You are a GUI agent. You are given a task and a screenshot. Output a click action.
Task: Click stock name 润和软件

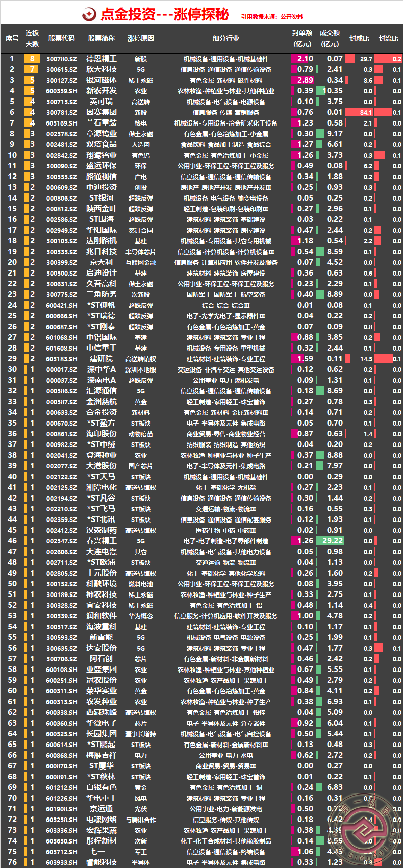tap(102, 616)
